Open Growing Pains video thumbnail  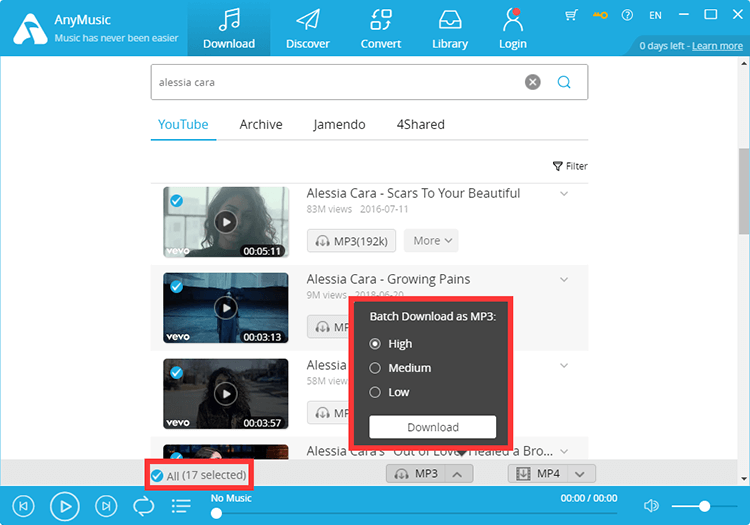coord(226,308)
